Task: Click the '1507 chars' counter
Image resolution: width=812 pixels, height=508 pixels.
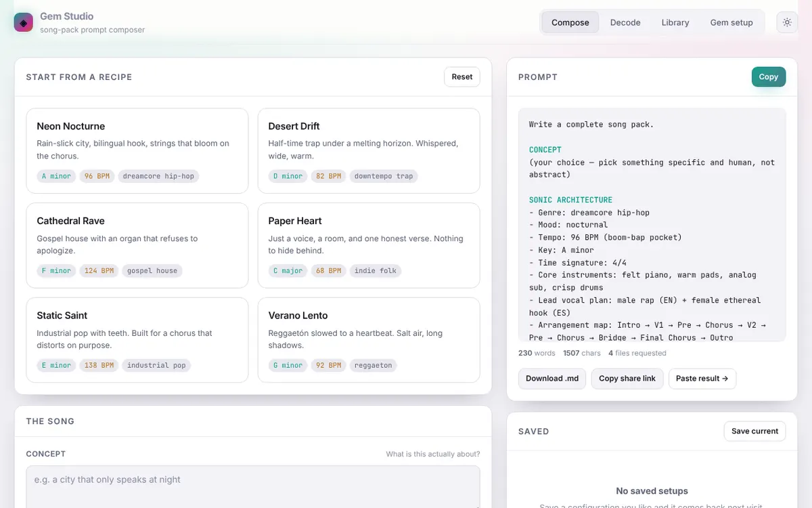Action: 582,353
